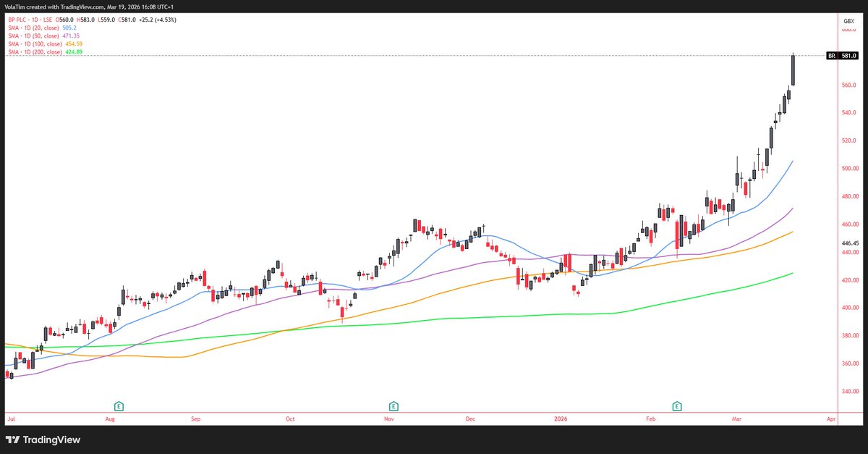
Task: Open the GBX currency selector
Action: tap(849, 22)
